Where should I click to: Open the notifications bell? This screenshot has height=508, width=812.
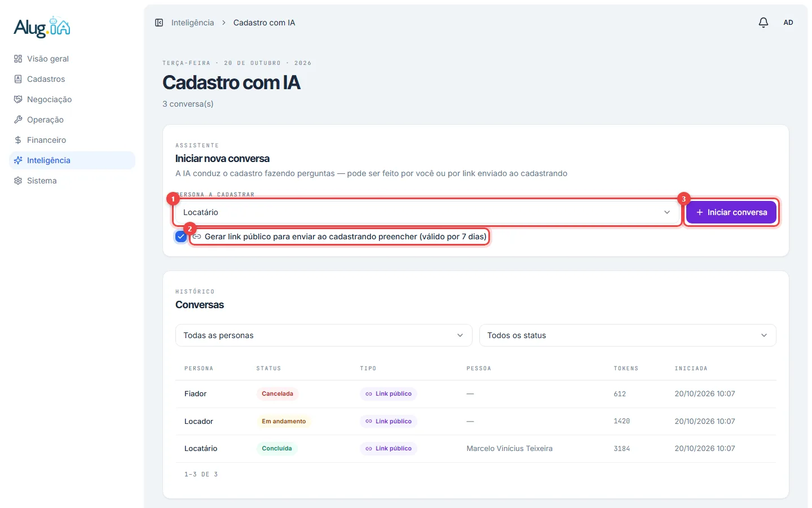pyautogui.click(x=764, y=23)
